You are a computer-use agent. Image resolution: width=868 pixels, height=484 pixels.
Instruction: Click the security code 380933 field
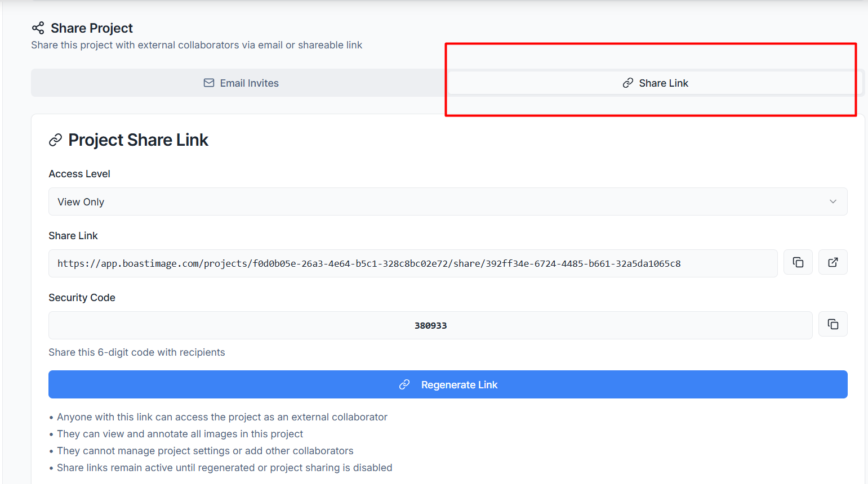pos(430,325)
